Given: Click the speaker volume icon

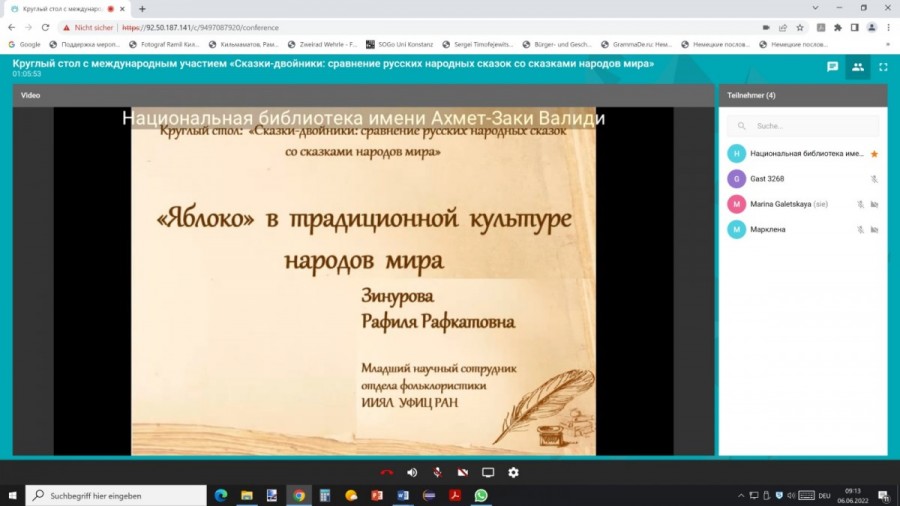Looking at the screenshot, I should tap(412, 472).
